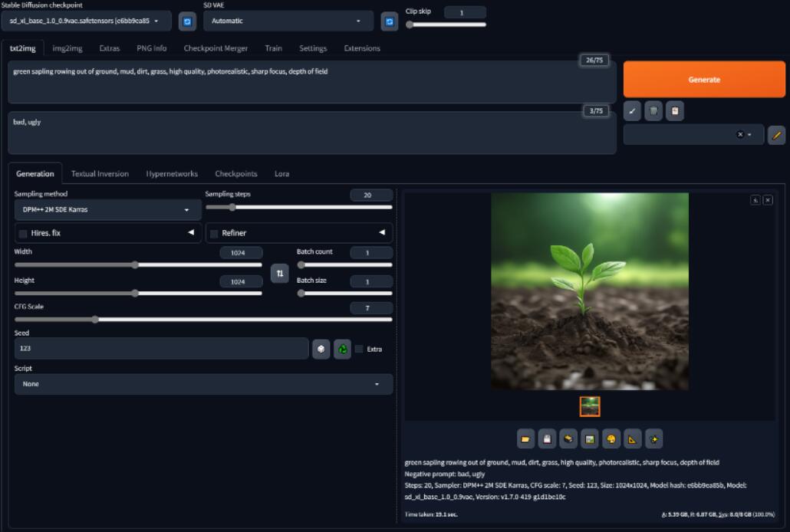Set random seed with dice icon
Image resolution: width=790 pixels, height=532 pixels.
coord(321,349)
